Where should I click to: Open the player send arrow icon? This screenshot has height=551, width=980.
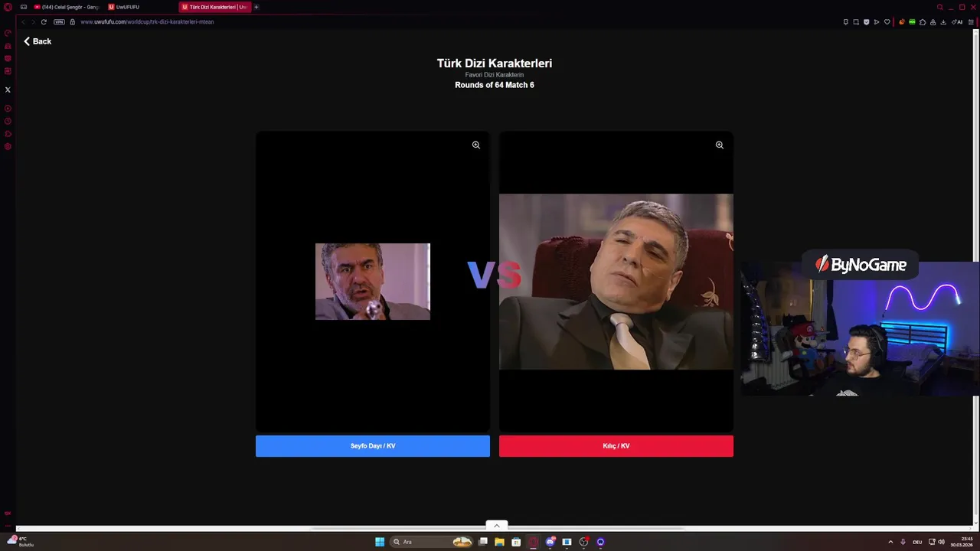click(877, 22)
